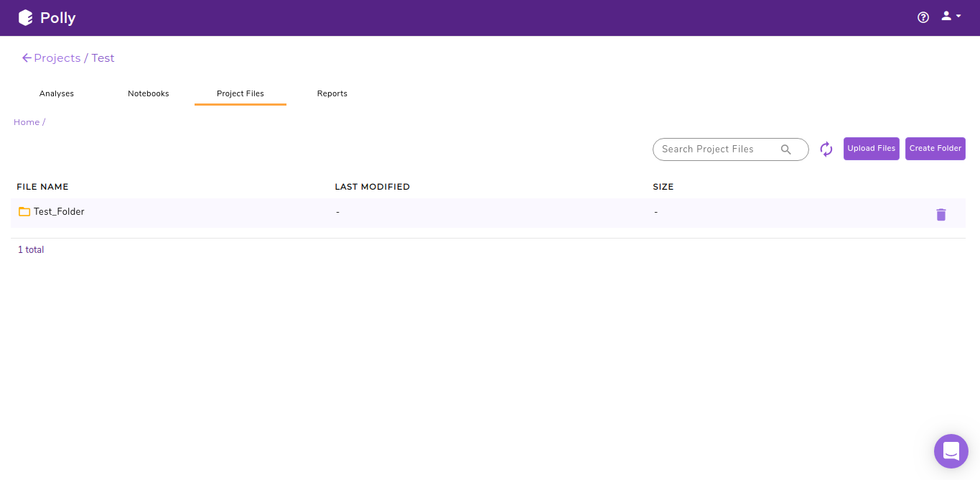The width and height of the screenshot is (980, 480).
Task: Click the Test_Folder folder icon
Action: click(x=24, y=211)
